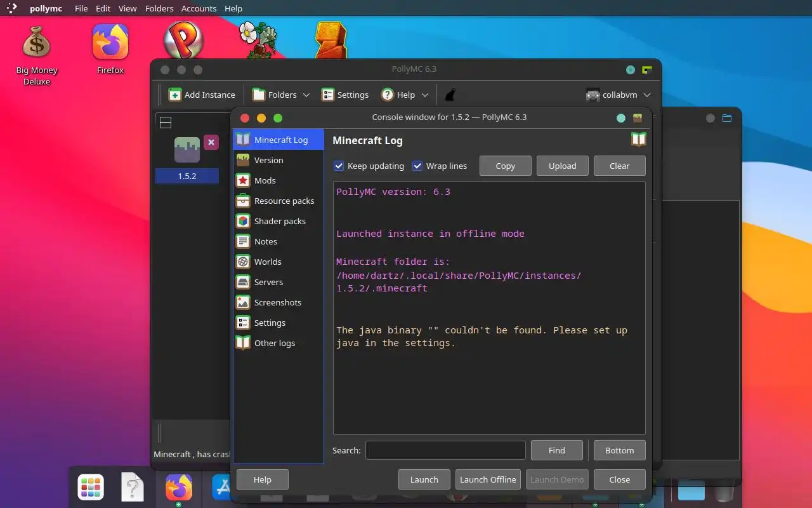Image resolution: width=812 pixels, height=508 pixels.
Task: Open the Folders menu in menu bar
Action: coord(159,8)
